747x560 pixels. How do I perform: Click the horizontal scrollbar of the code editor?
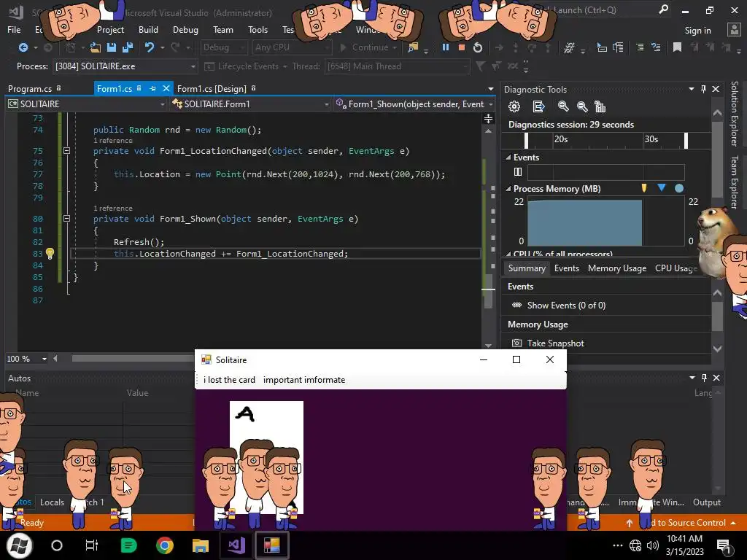pyautogui.click(x=133, y=359)
